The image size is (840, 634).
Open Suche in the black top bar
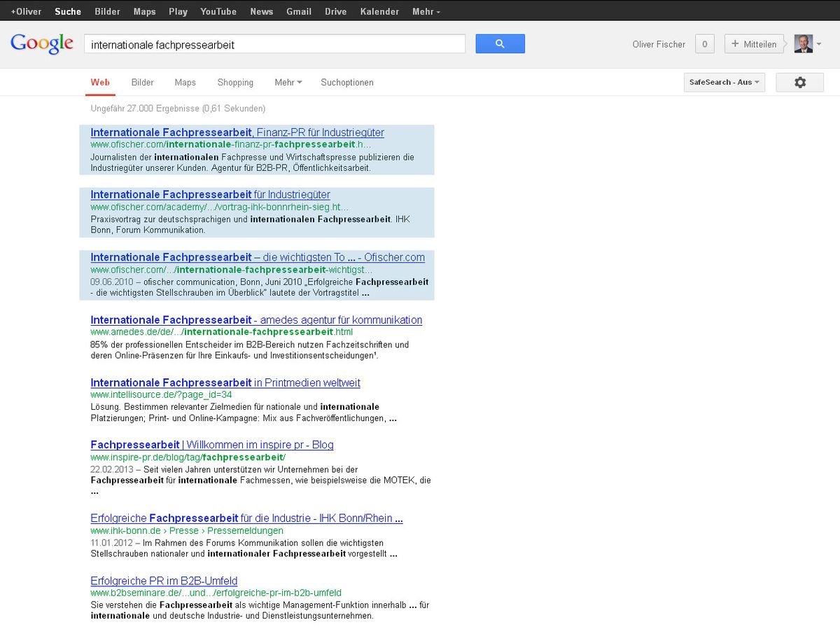pos(68,11)
